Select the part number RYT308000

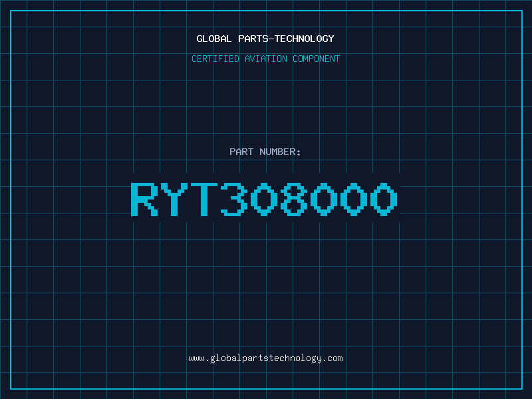pyautogui.click(x=264, y=199)
